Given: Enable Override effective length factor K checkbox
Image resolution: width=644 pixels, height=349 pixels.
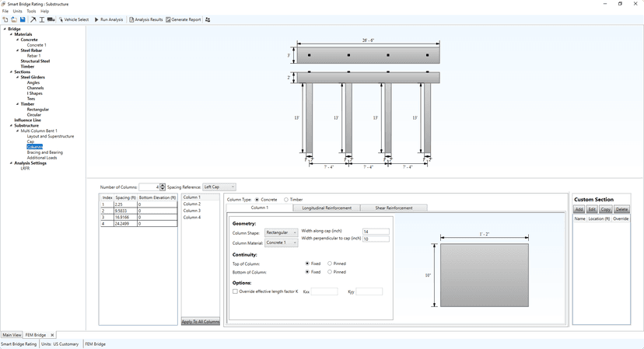Looking at the screenshot, I should (x=236, y=291).
